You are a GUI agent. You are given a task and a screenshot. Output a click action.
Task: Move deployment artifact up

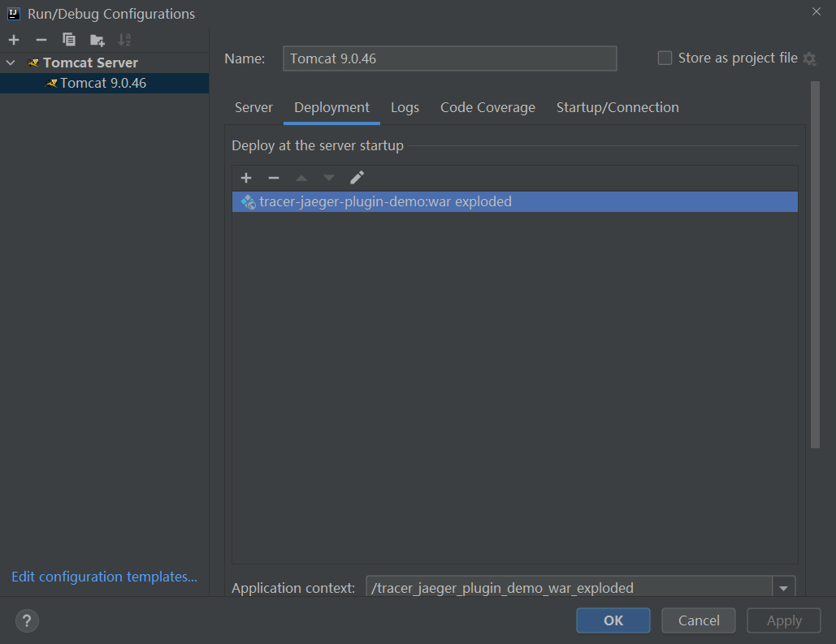coord(301,178)
